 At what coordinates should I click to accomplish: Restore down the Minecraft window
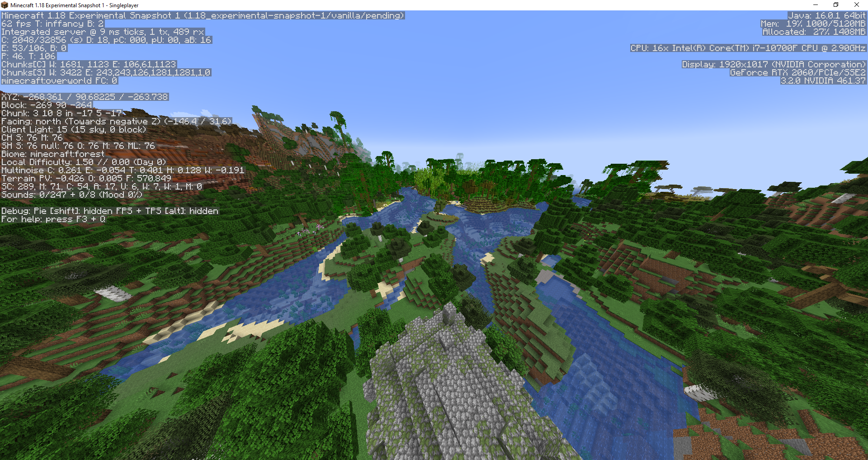point(836,5)
